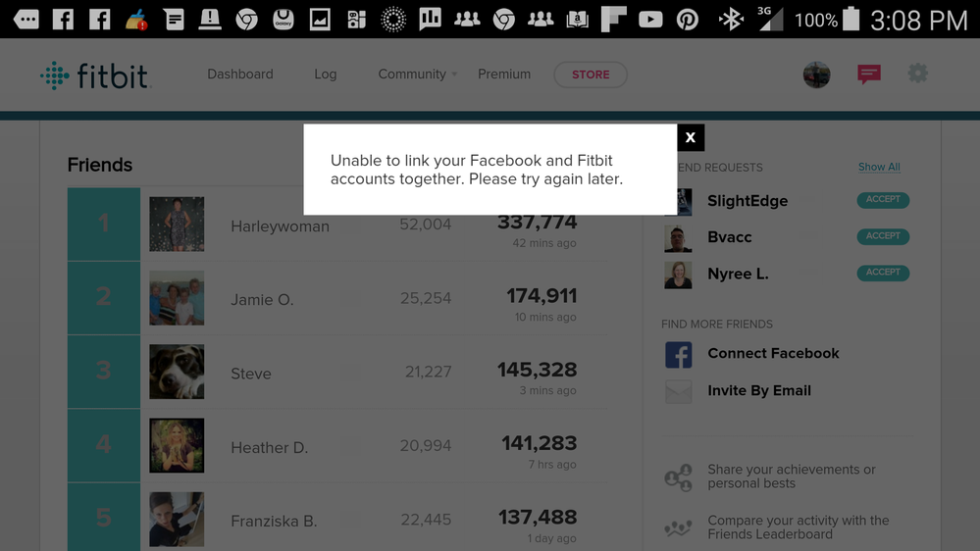Tap the Pinterest icon in status bar
The height and width of the screenshot is (551, 980).
pos(688,19)
